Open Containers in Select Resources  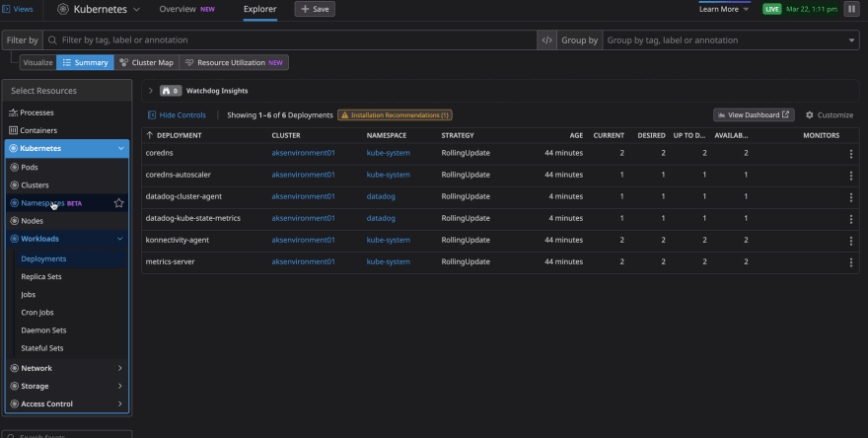click(38, 130)
